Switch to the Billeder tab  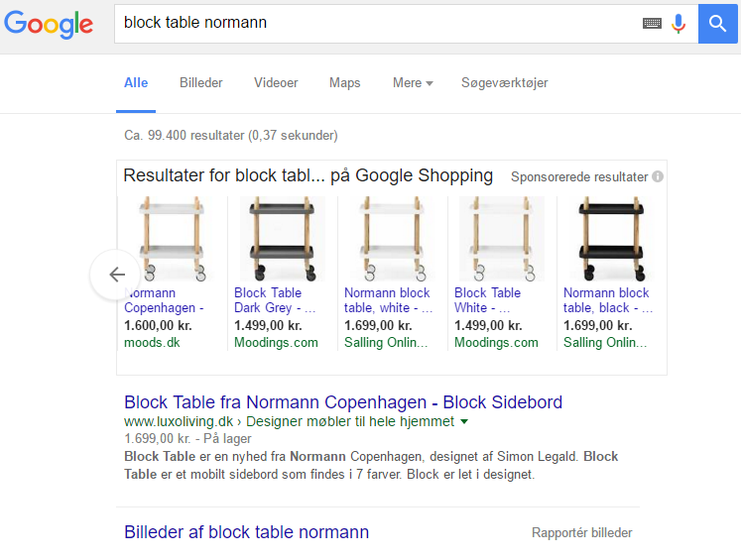(200, 83)
